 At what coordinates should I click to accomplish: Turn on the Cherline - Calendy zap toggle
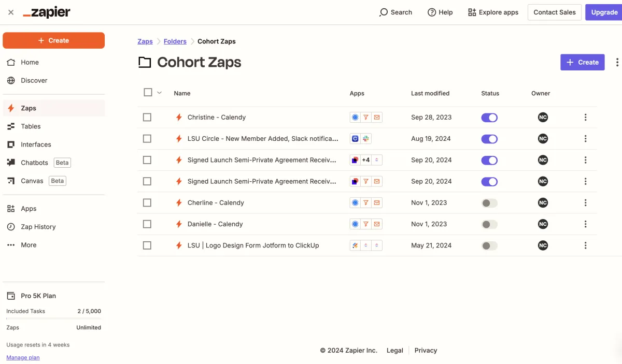pos(489,203)
